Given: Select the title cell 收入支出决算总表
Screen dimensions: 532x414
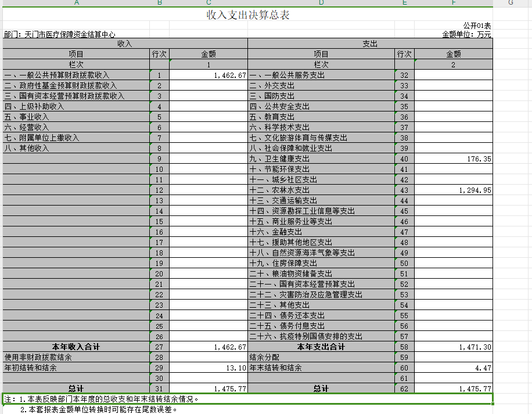Looking at the screenshot, I should [x=247, y=15].
